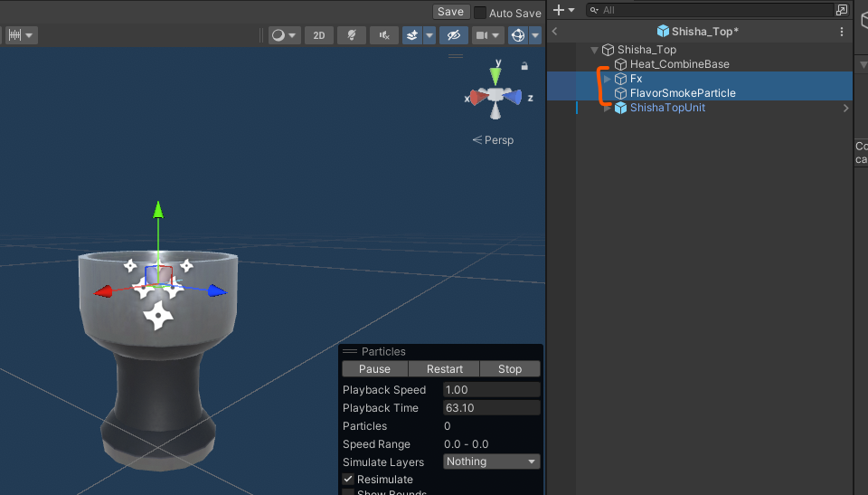Open the prefab stage three-dot menu
This screenshot has width=868, height=495.
coord(842,32)
